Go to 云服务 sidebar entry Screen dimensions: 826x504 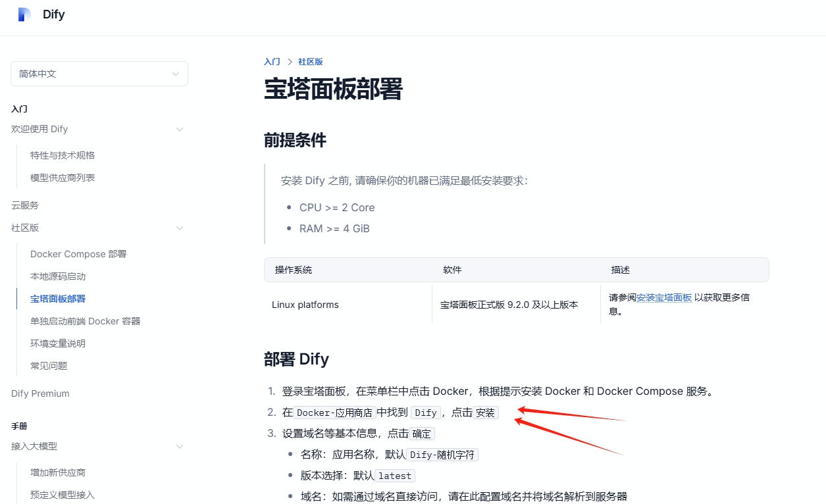tap(25, 205)
